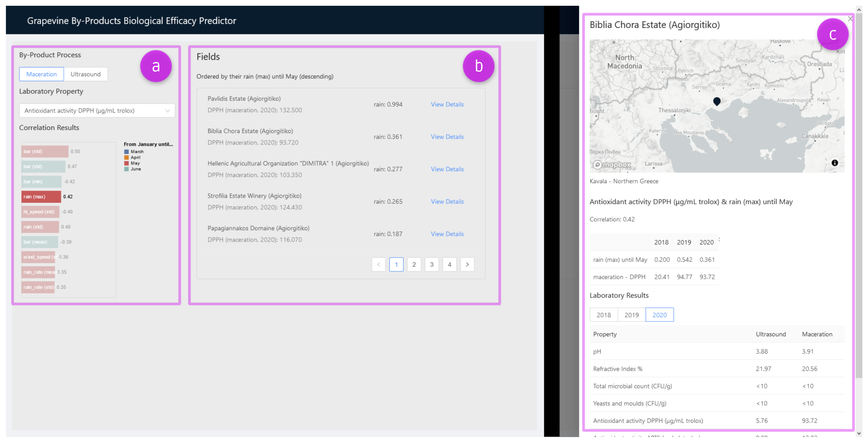Screen dimensions: 868x442
Task: View Details for Strofilia Estate Winery
Action: click(447, 202)
